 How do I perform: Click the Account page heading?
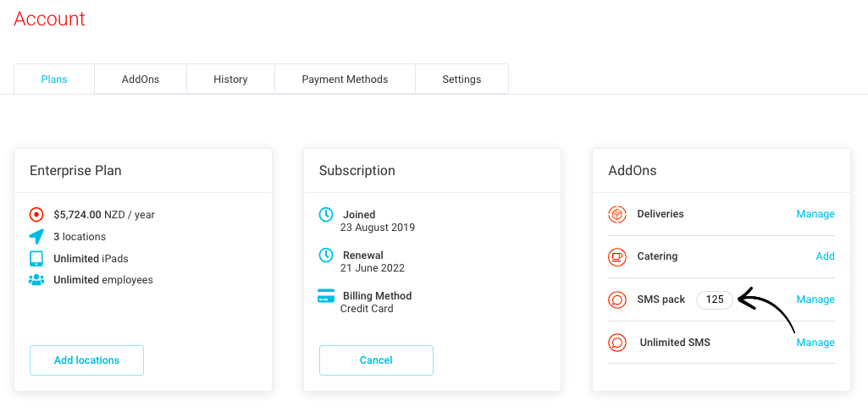click(x=49, y=19)
